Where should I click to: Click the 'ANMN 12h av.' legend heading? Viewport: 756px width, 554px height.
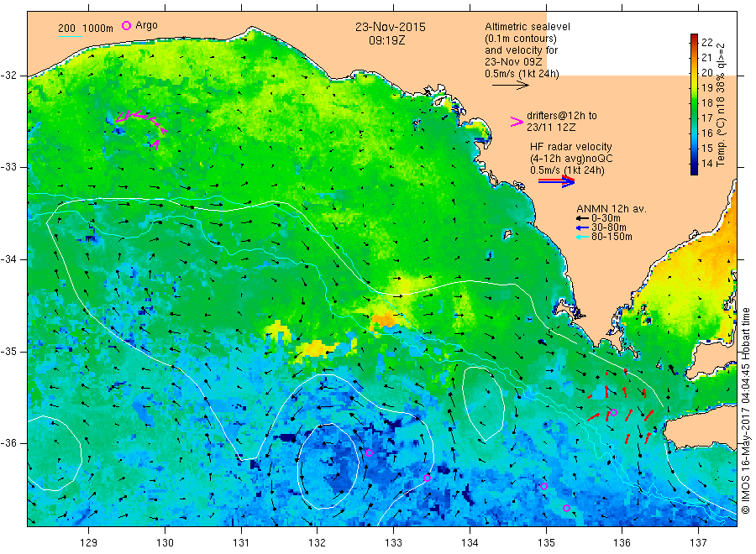tap(612, 209)
